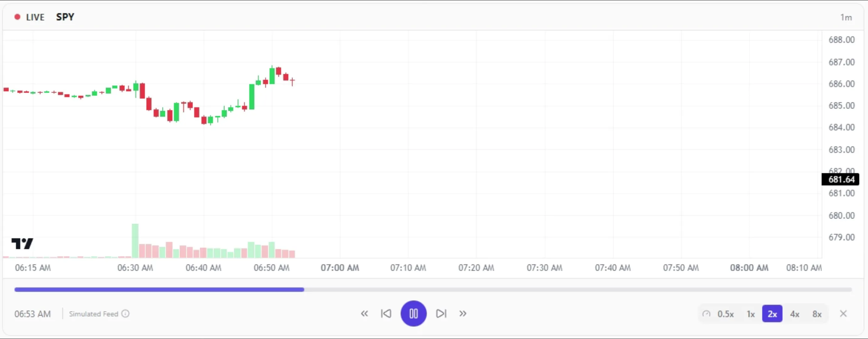Click the 07:00 AM time axis label
The height and width of the screenshot is (339, 868).
click(x=340, y=268)
